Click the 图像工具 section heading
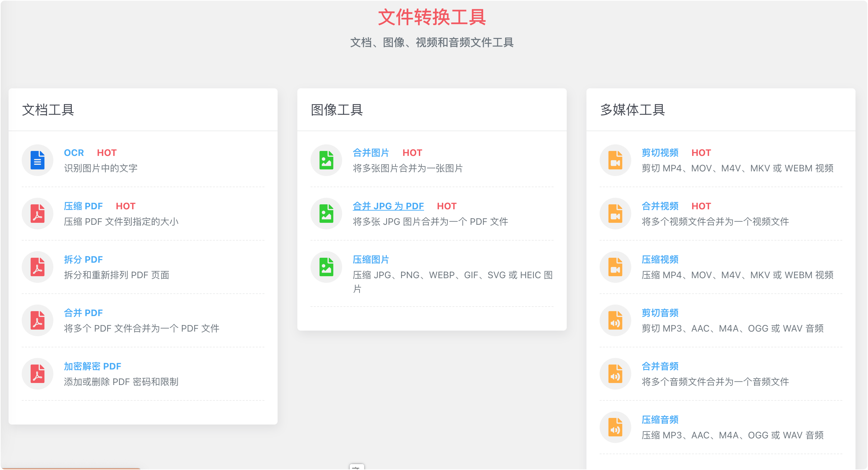Image resolution: width=868 pixels, height=470 pixels. (x=337, y=110)
